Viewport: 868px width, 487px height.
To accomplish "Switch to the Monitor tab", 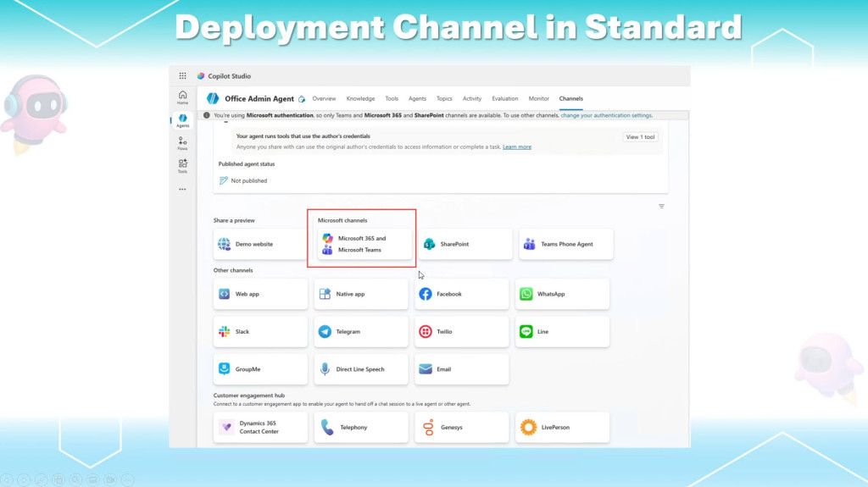I will (538, 98).
